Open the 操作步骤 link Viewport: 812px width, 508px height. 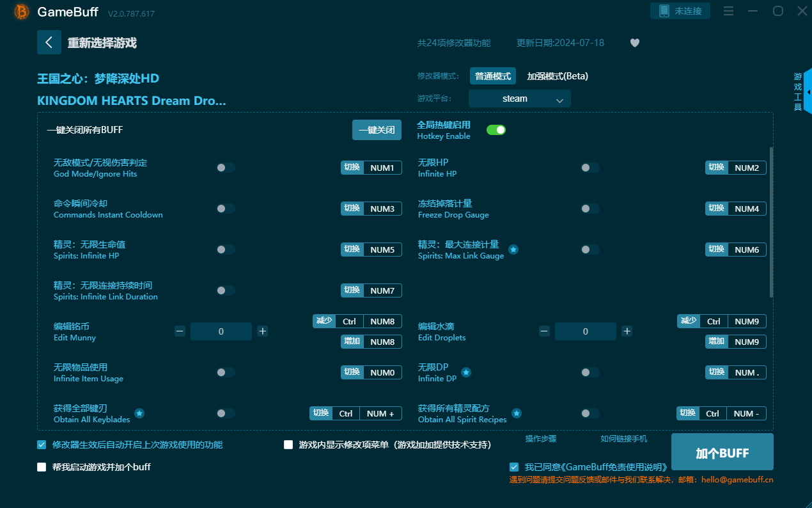click(x=541, y=439)
